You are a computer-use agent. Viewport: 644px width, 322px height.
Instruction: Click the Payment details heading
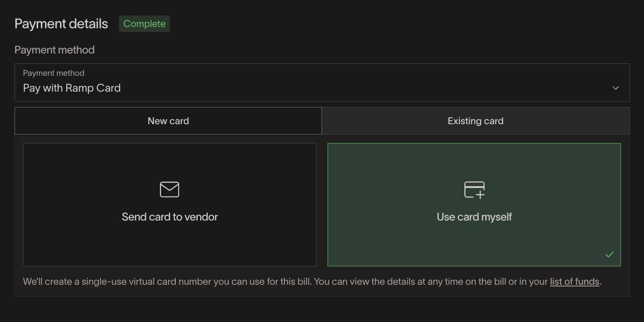click(61, 24)
